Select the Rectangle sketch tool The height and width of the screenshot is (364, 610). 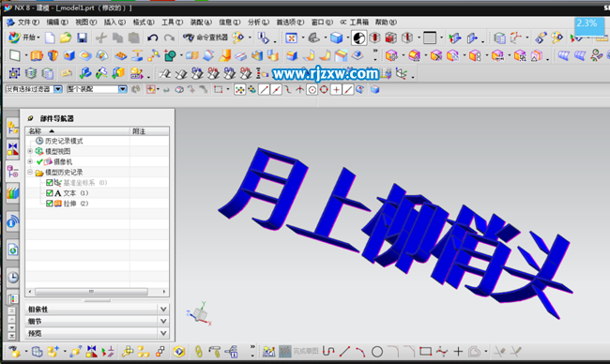[425, 352]
